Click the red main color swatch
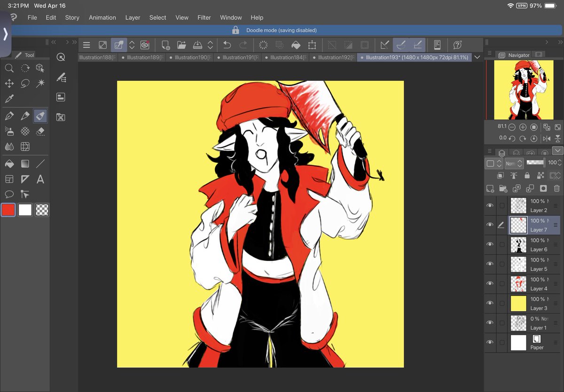 (8, 210)
